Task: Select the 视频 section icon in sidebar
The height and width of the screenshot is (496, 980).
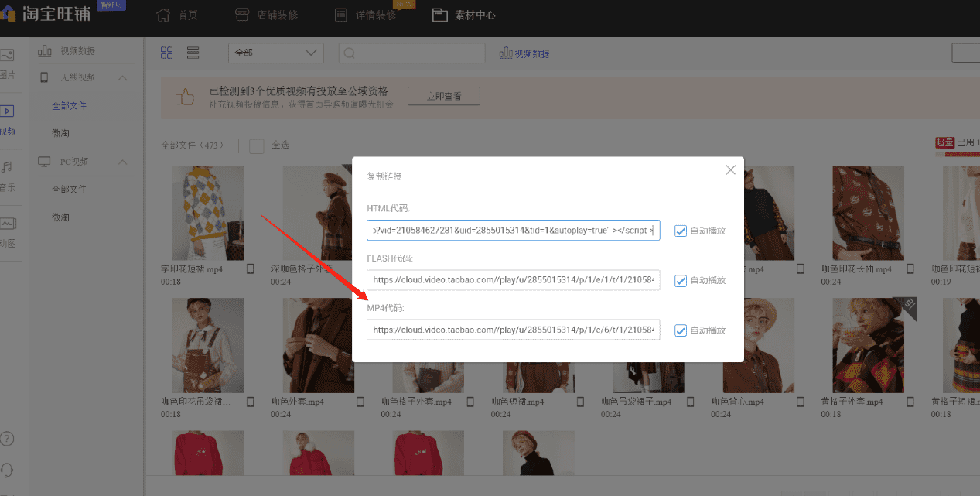Action: 7,111
